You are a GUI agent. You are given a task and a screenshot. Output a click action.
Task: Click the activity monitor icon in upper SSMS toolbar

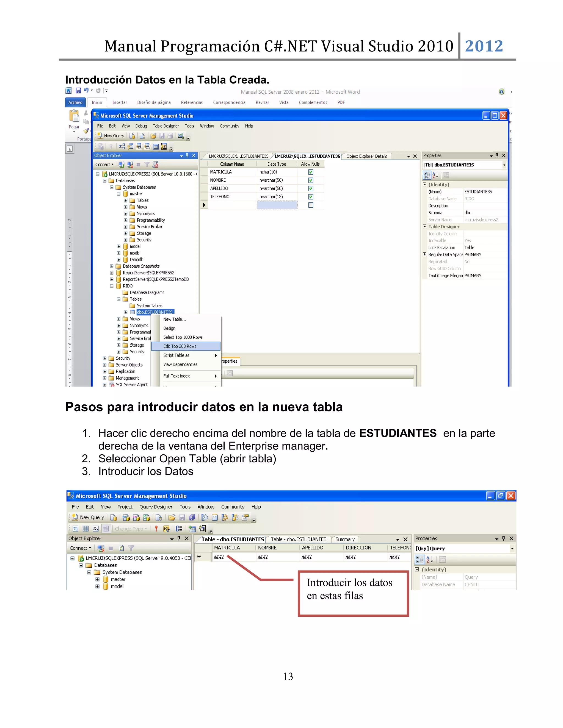[181, 136]
